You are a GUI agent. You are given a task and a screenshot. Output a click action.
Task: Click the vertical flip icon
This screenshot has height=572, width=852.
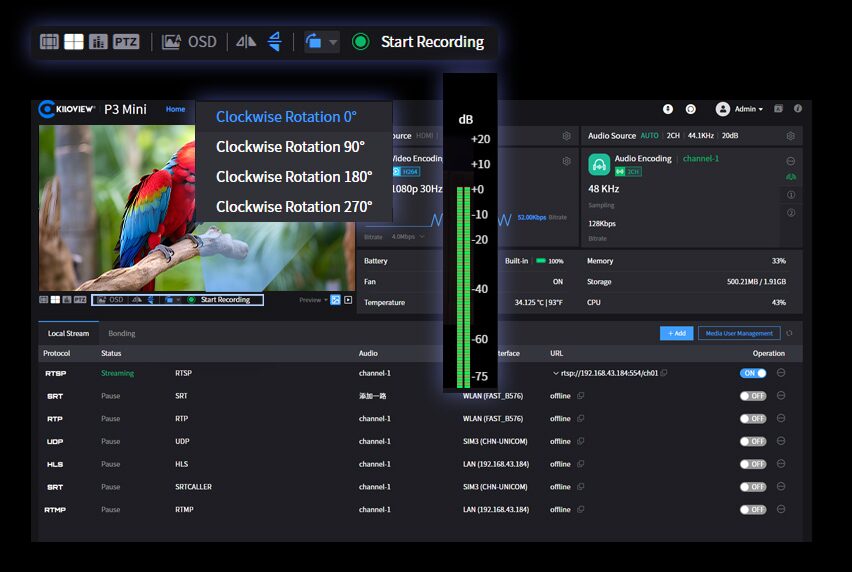point(274,42)
